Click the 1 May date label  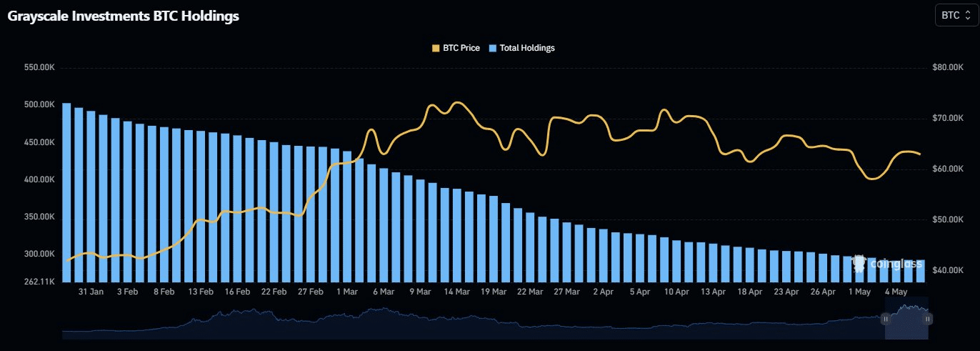pos(859,292)
